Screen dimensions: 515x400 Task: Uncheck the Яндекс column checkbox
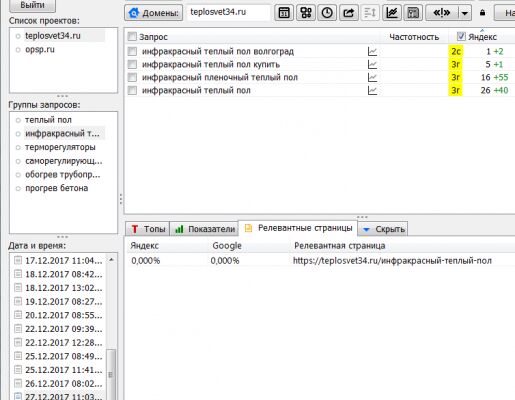(461, 36)
